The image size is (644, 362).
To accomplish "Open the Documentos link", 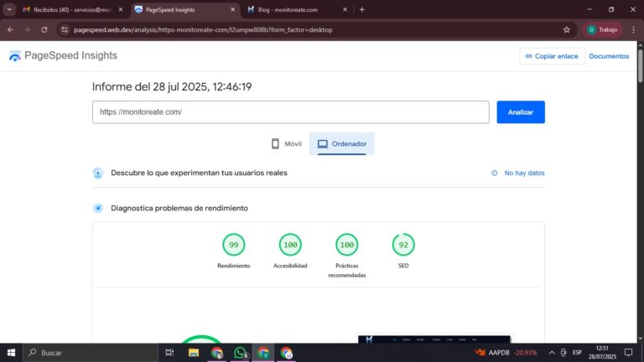I will tap(609, 56).
